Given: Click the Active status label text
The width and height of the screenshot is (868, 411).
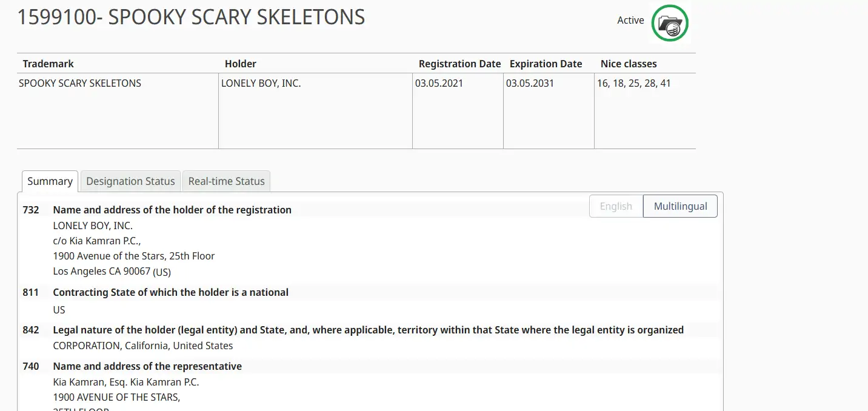Looking at the screenshot, I should (630, 21).
